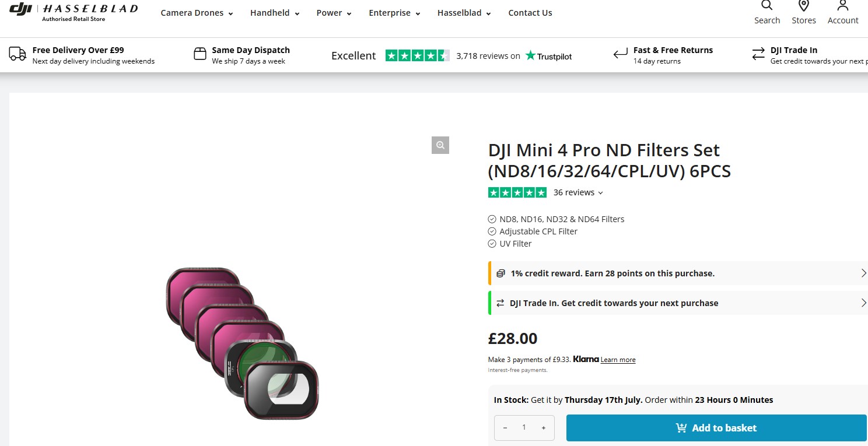Click the free delivery truck icon
868x446 pixels.
coord(17,55)
